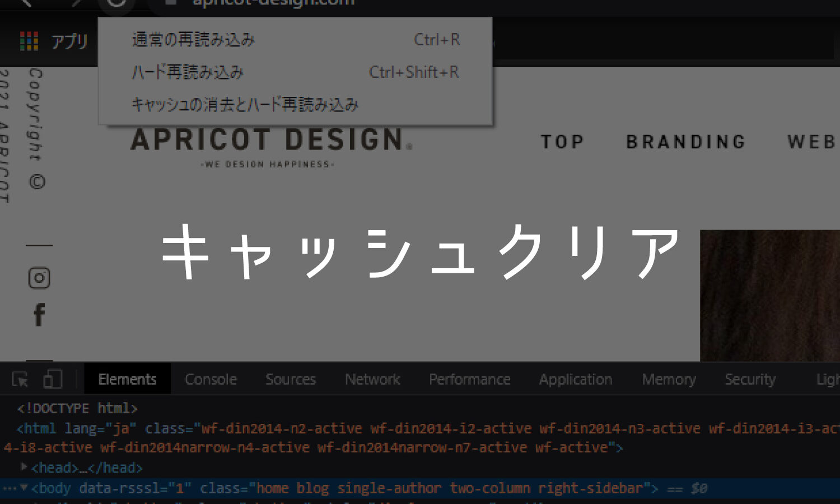Switch to the Elements tab

click(x=127, y=379)
